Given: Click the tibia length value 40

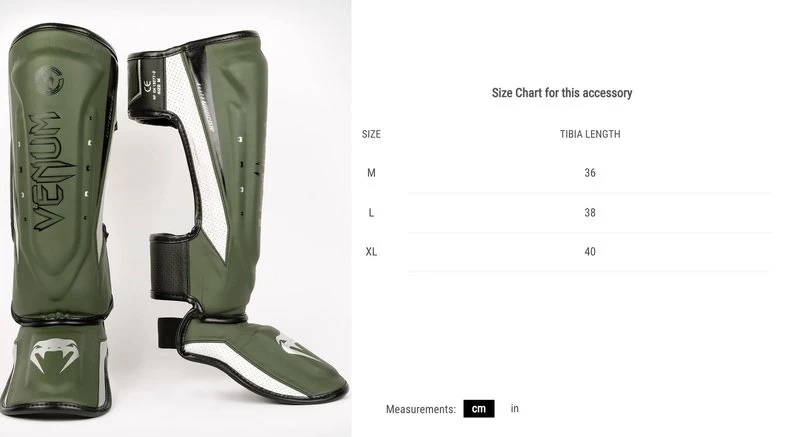Looking at the screenshot, I should click(590, 251).
